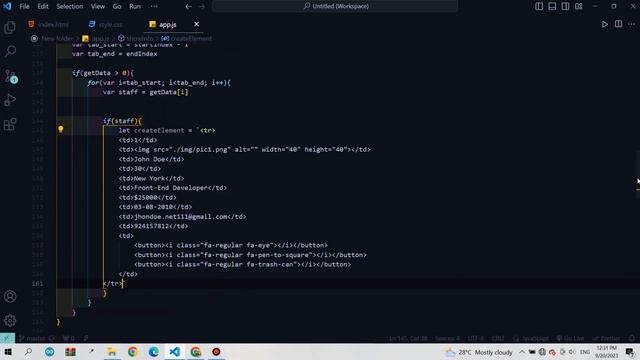This screenshot has width=640, height=360.
Task: Expand the overflow menu ellipsis in menu bar
Action: [x=154, y=6]
